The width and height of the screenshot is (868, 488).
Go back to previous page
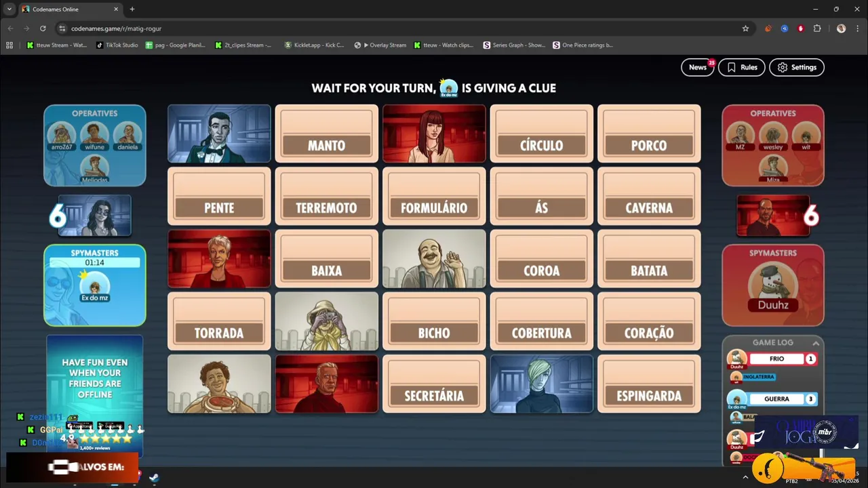(x=10, y=28)
